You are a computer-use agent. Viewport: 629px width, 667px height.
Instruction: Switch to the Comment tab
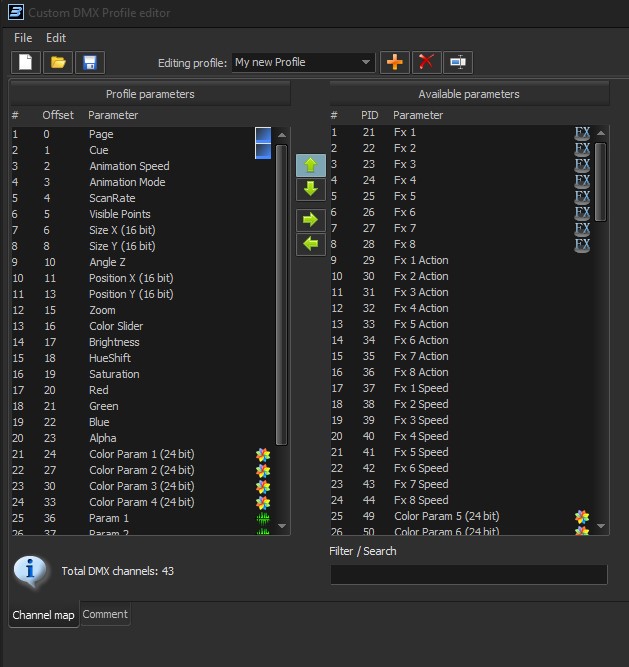(105, 615)
